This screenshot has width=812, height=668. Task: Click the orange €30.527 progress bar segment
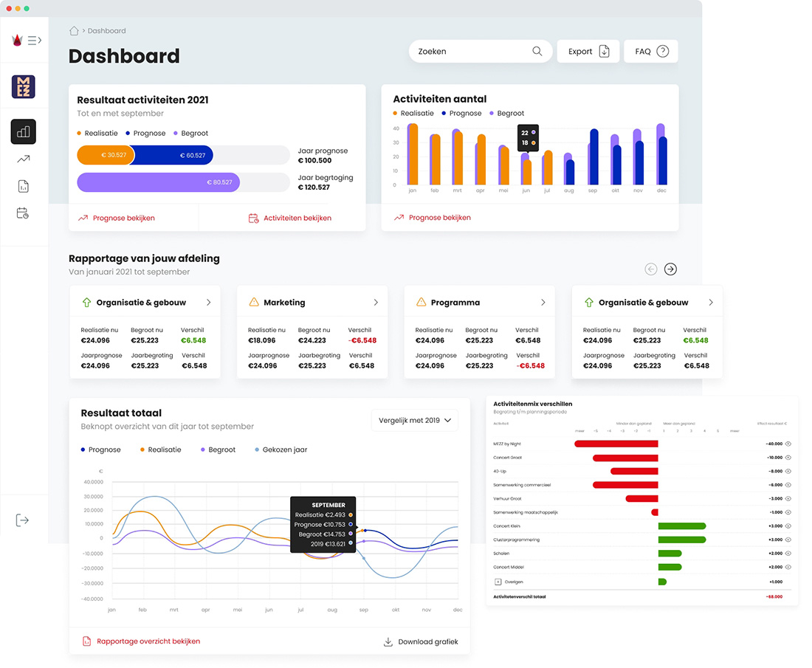[104, 156]
